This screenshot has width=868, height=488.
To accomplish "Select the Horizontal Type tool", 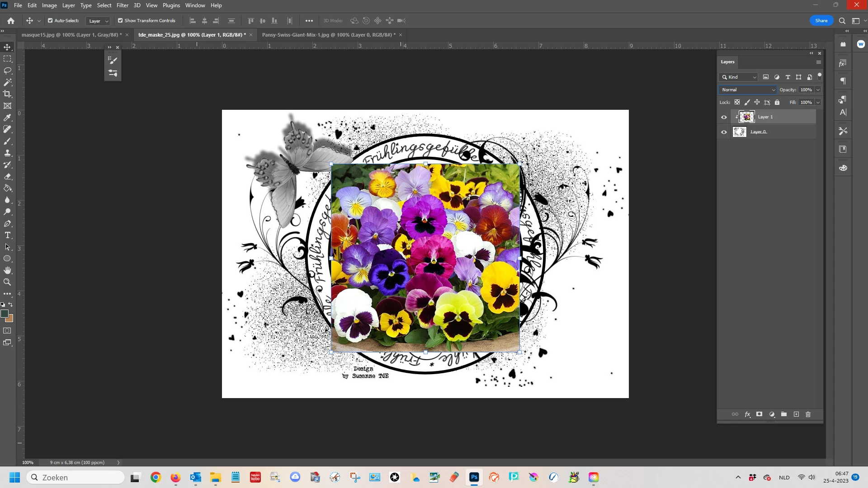I will (7, 235).
